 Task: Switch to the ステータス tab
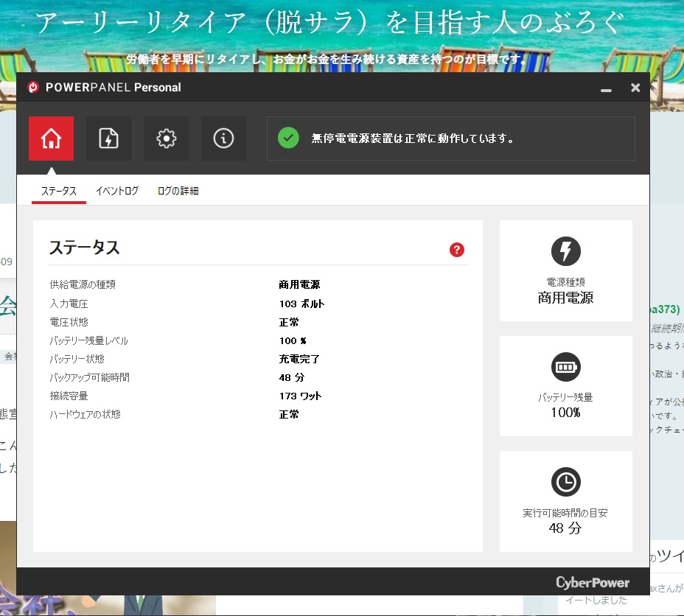59,191
